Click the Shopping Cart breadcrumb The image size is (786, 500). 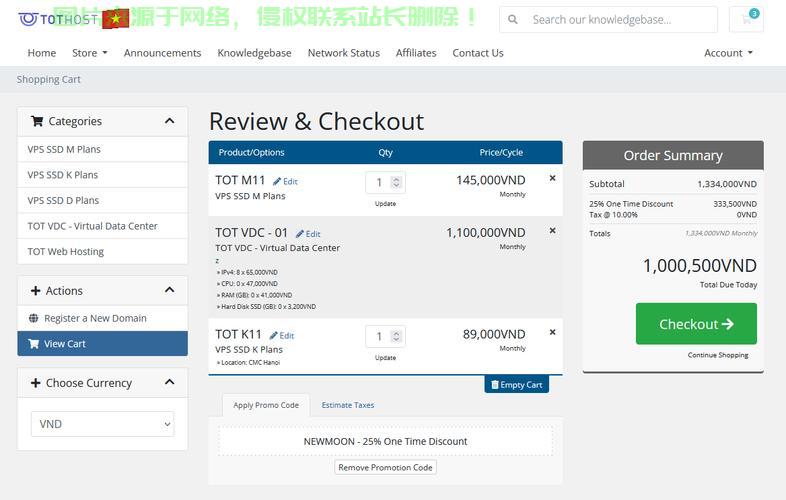(49, 79)
